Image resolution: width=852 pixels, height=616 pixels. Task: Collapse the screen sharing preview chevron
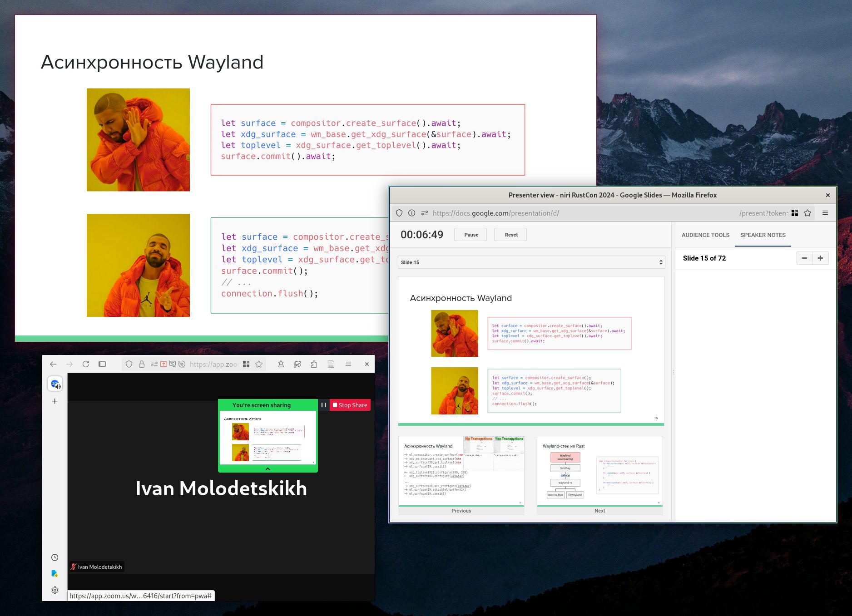click(268, 468)
